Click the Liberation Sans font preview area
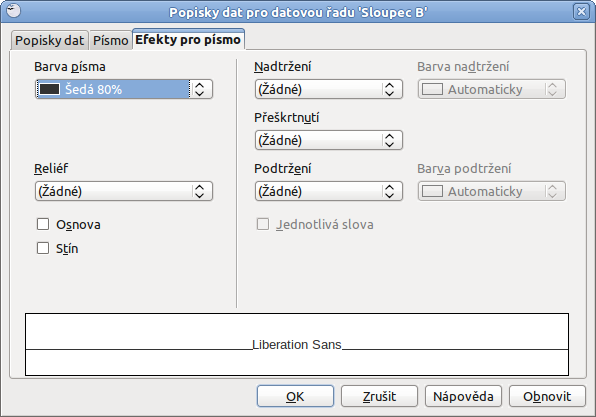596x417 pixels. [297, 344]
